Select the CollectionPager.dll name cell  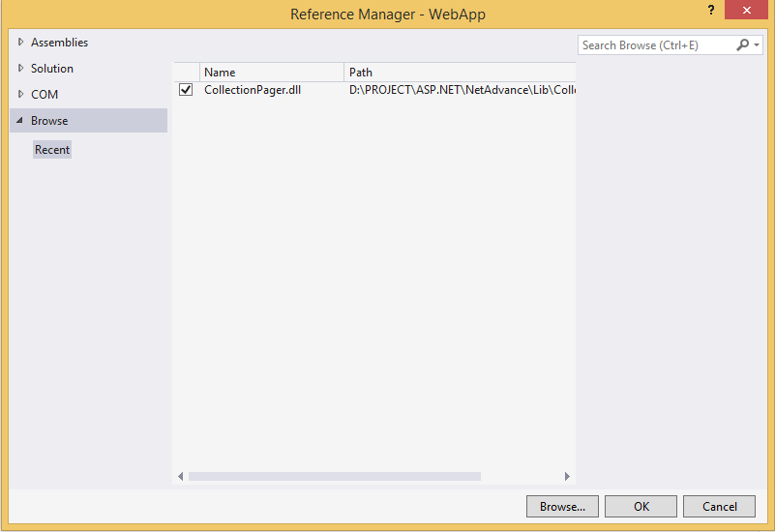tap(253, 90)
